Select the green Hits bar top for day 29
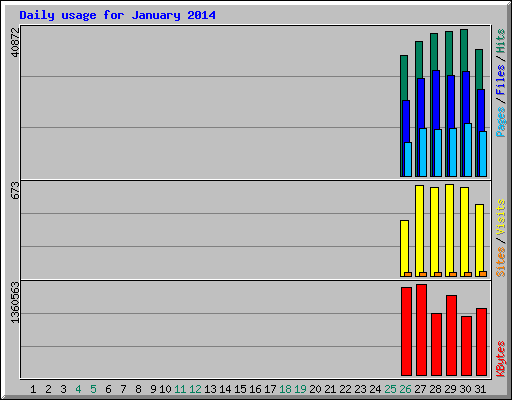This screenshot has height=400, width=512. click(449, 52)
